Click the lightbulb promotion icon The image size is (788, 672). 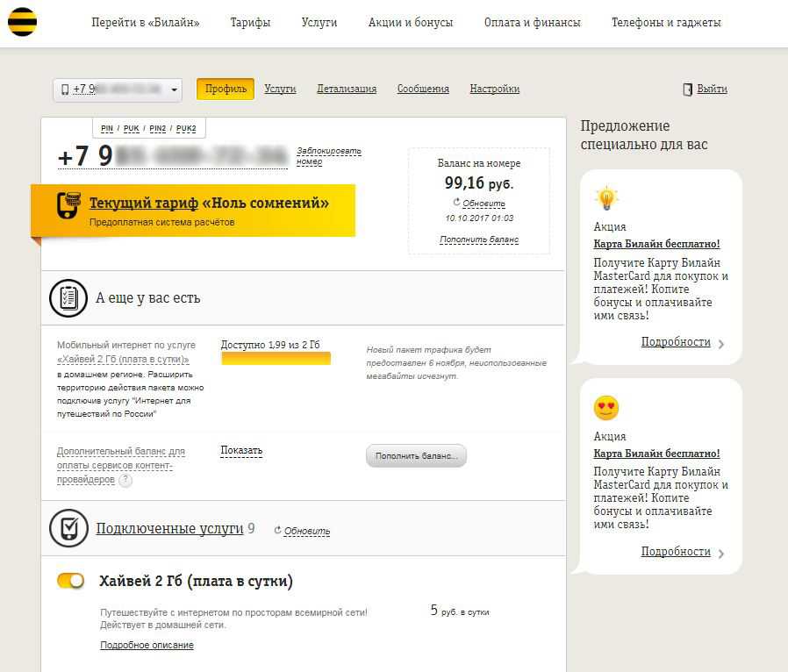coord(606,199)
